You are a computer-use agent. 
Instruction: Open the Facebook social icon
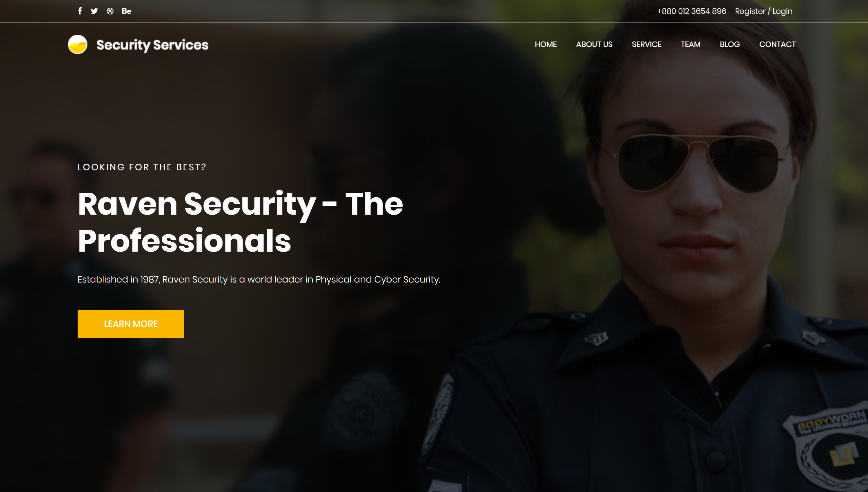click(x=80, y=11)
